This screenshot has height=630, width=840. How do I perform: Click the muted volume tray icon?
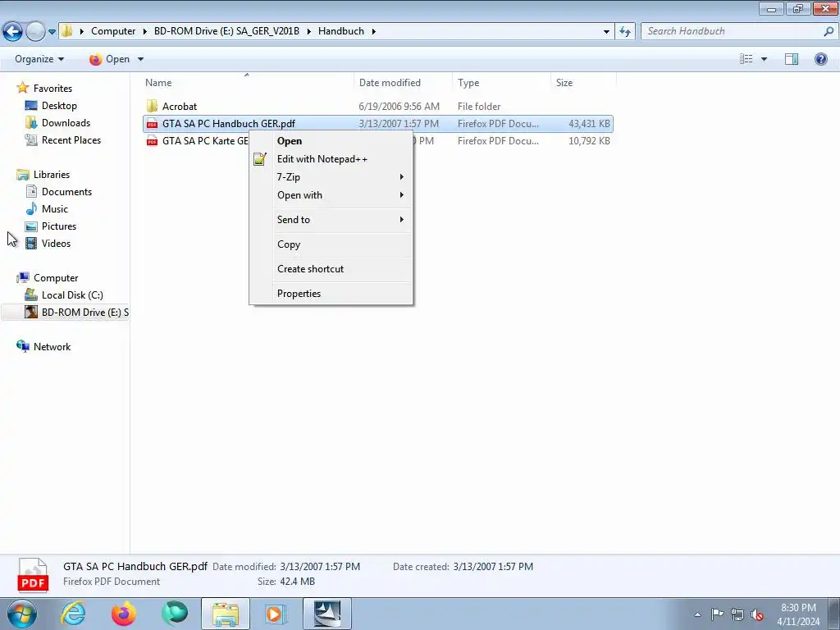coord(757,614)
